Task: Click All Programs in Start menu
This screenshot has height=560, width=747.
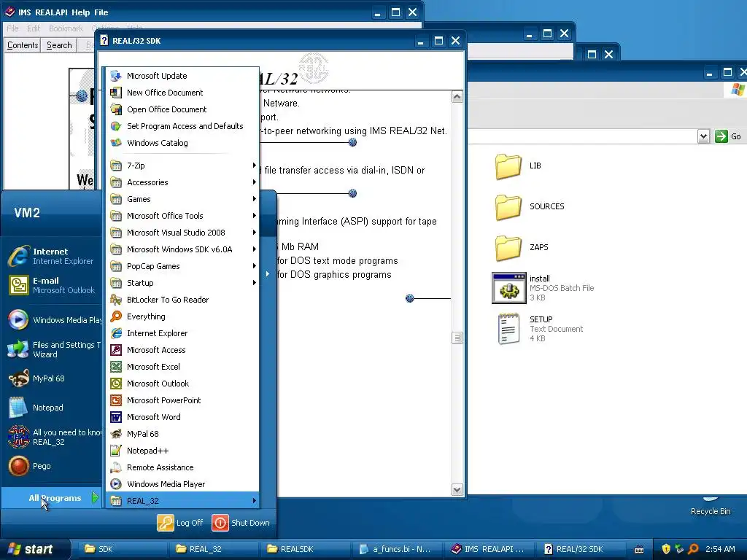Action: [53, 497]
